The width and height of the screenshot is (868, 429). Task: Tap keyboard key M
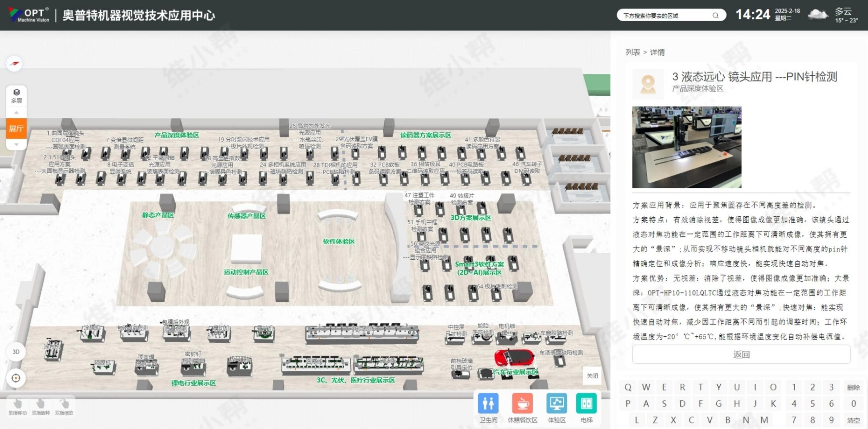pyautogui.click(x=764, y=420)
